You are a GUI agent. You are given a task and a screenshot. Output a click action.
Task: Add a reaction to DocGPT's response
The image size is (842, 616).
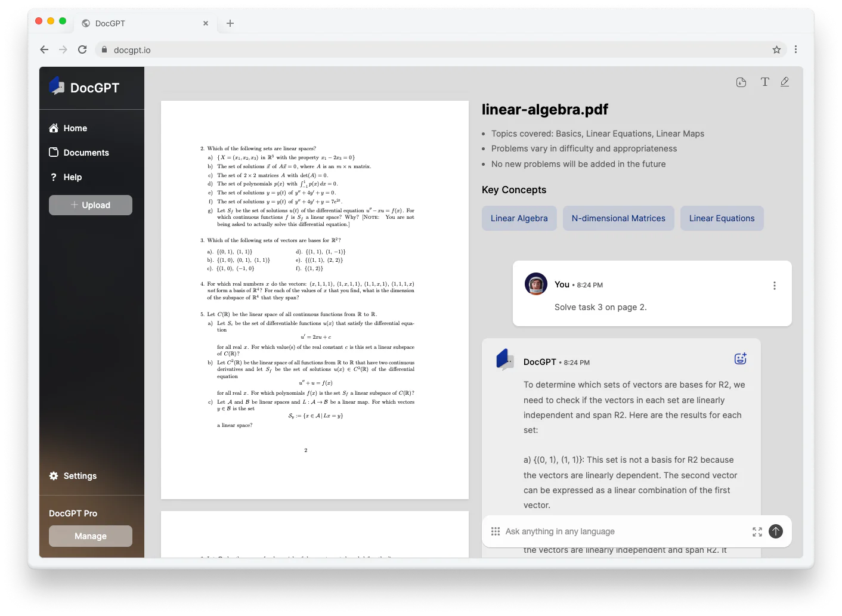pos(740,358)
